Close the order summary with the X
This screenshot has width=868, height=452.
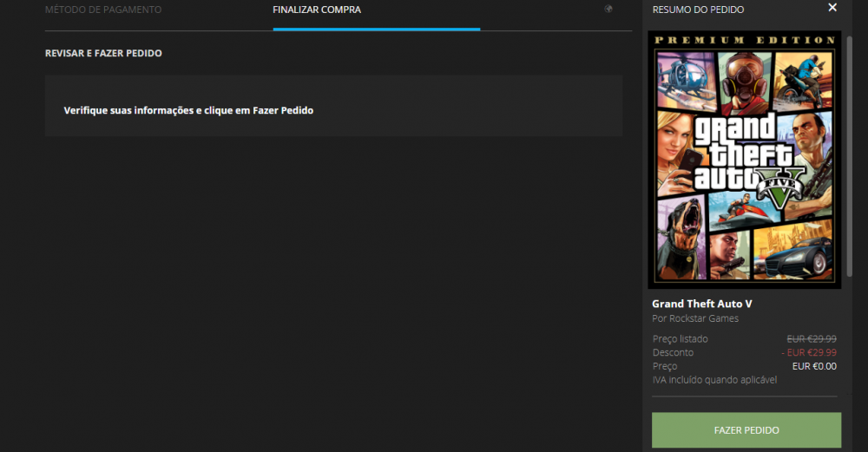[832, 7]
